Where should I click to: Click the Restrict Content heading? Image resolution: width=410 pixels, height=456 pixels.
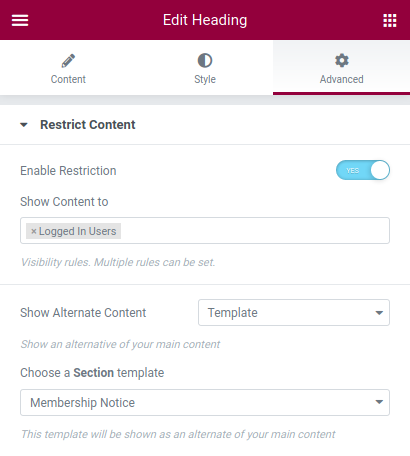pos(88,125)
